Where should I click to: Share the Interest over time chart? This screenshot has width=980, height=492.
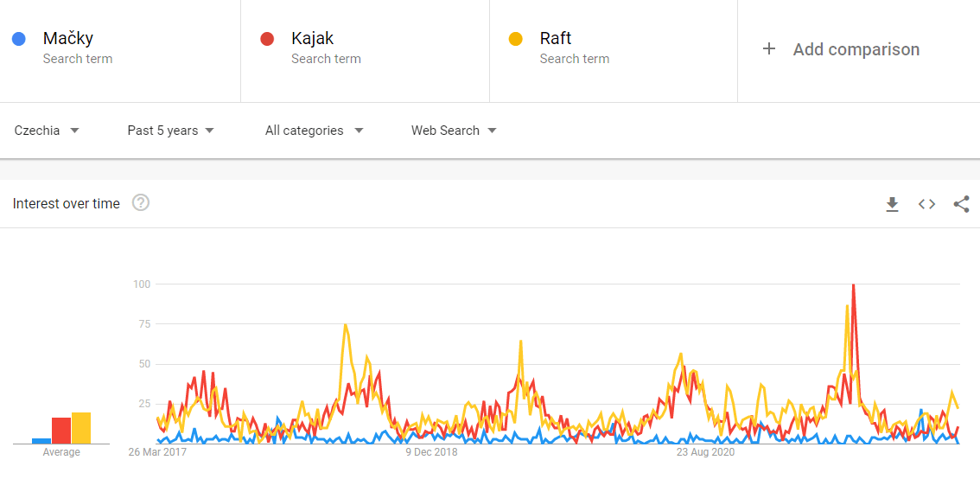click(961, 204)
